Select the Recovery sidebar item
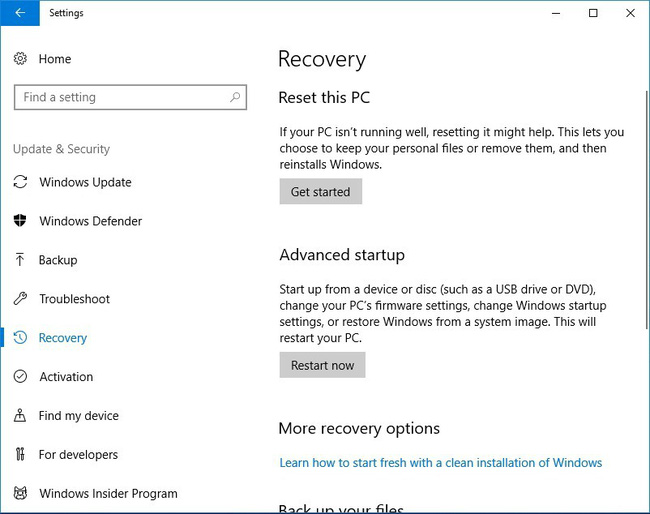The image size is (650, 514). [x=63, y=338]
